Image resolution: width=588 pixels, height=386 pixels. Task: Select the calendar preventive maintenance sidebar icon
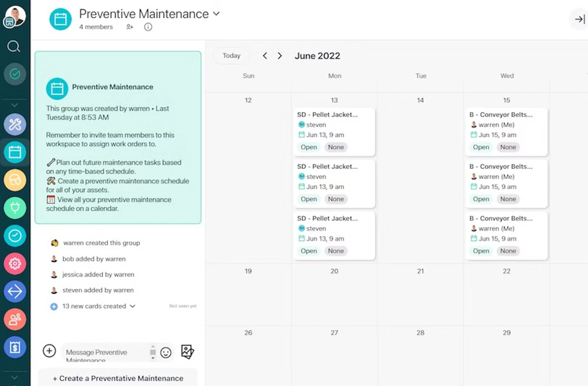tap(15, 152)
